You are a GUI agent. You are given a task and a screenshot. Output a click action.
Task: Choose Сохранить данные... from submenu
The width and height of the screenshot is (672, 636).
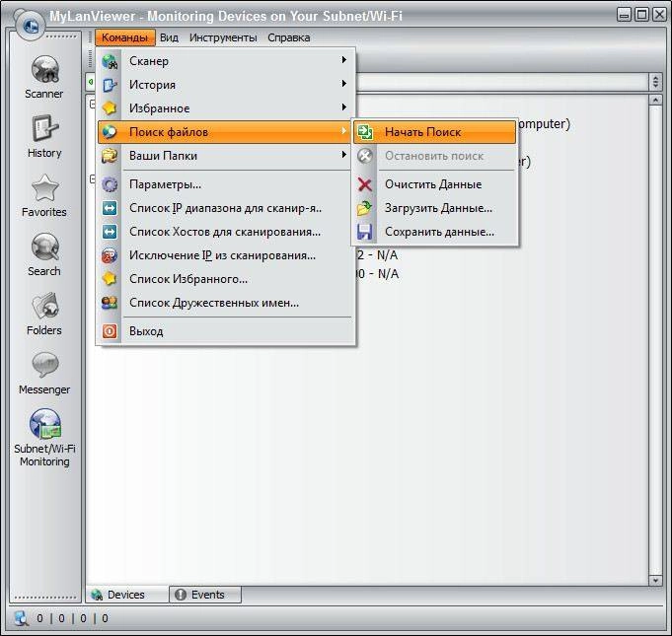(434, 232)
